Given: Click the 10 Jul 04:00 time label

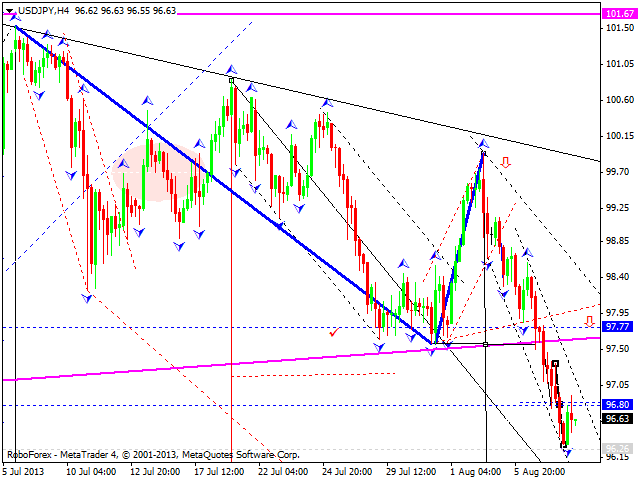Looking at the screenshot, I should point(91,472).
